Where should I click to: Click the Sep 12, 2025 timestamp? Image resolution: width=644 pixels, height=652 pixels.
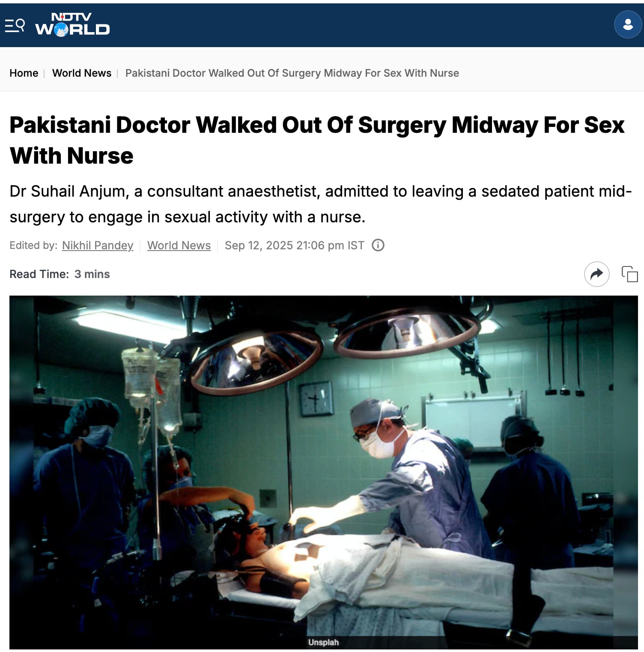pyautogui.click(x=294, y=245)
